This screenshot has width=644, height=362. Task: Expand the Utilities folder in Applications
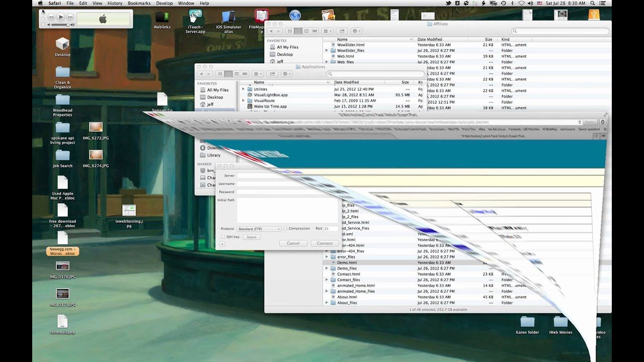(x=244, y=89)
